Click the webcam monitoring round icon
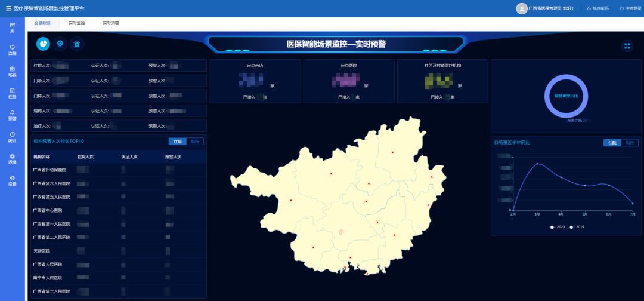644x301 pixels. click(x=60, y=44)
